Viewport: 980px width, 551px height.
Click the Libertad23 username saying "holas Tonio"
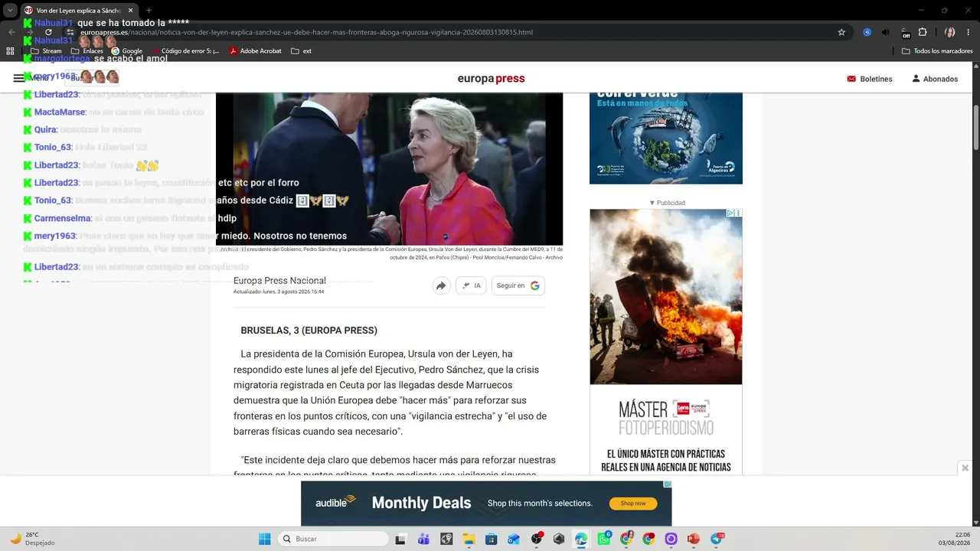click(57, 165)
